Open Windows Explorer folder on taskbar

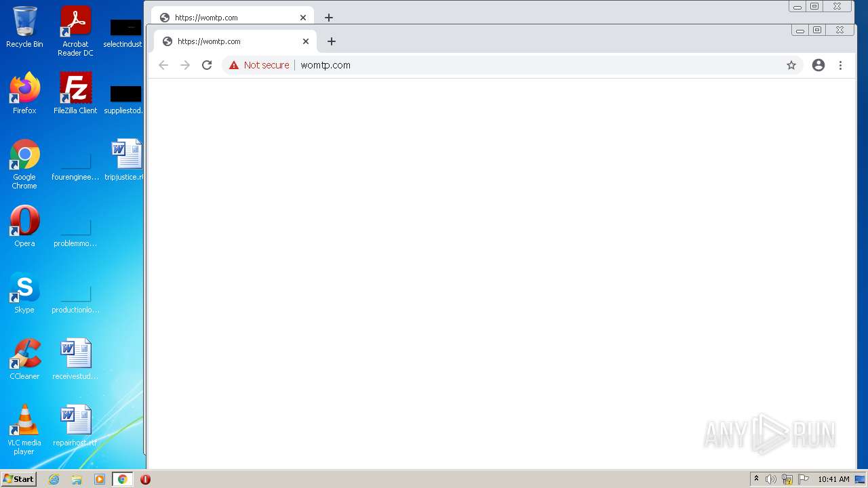(x=77, y=479)
